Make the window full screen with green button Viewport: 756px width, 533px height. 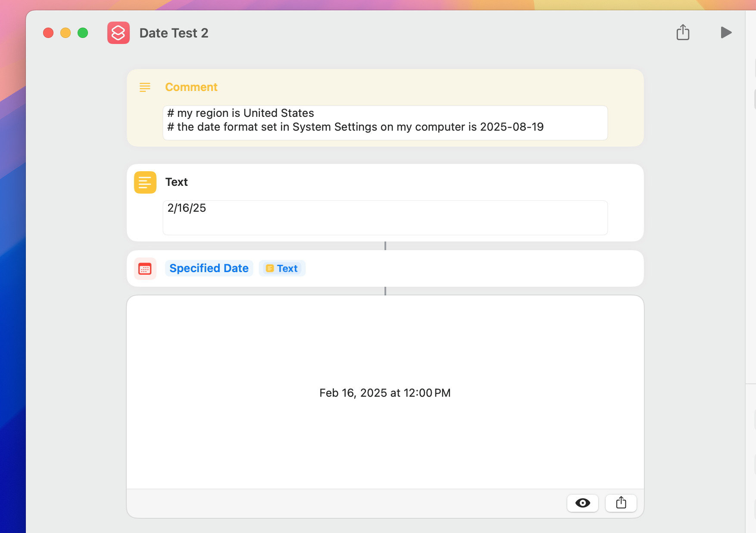coord(83,33)
